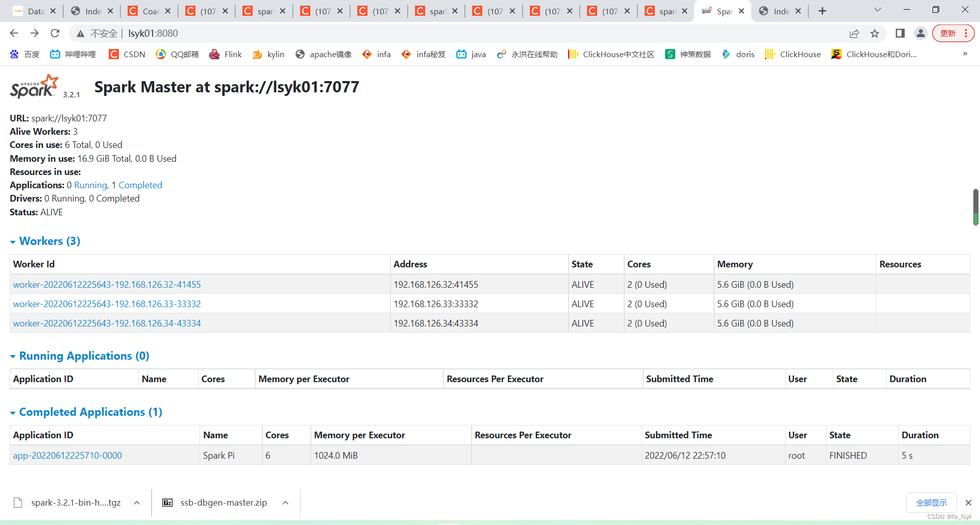Open the infa秘笈 bookmark

(423, 54)
